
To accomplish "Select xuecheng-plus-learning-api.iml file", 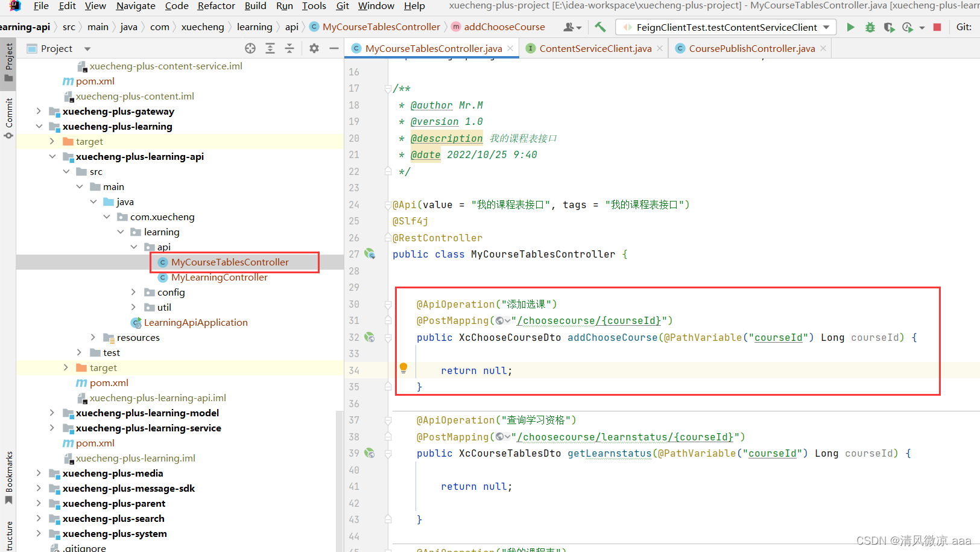I will click(x=157, y=398).
